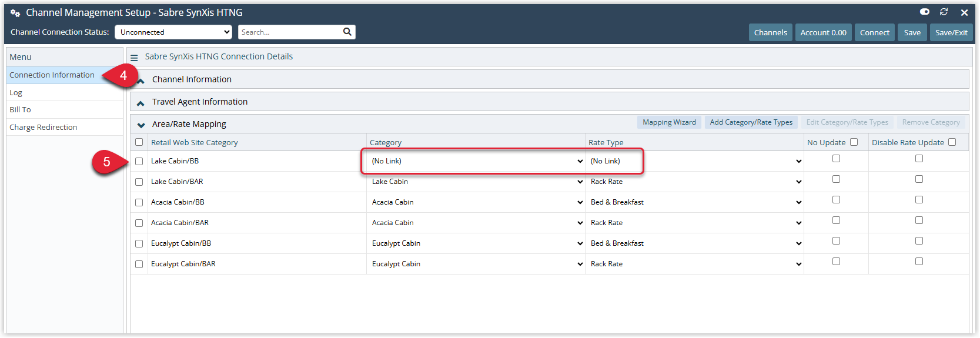Check Disable Rate Update for Lake Cabin/BAR
This screenshot has width=980, height=338.
tap(919, 179)
